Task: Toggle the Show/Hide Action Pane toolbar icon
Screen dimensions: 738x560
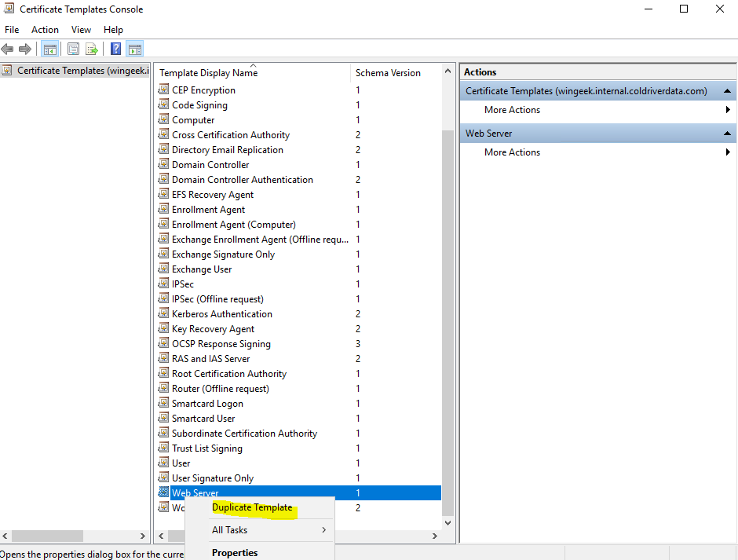Action: 135,49
